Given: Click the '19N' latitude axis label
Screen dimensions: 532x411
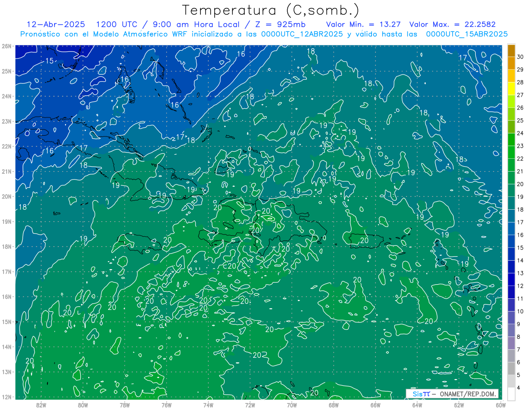Looking at the screenshot, I should (7, 222).
